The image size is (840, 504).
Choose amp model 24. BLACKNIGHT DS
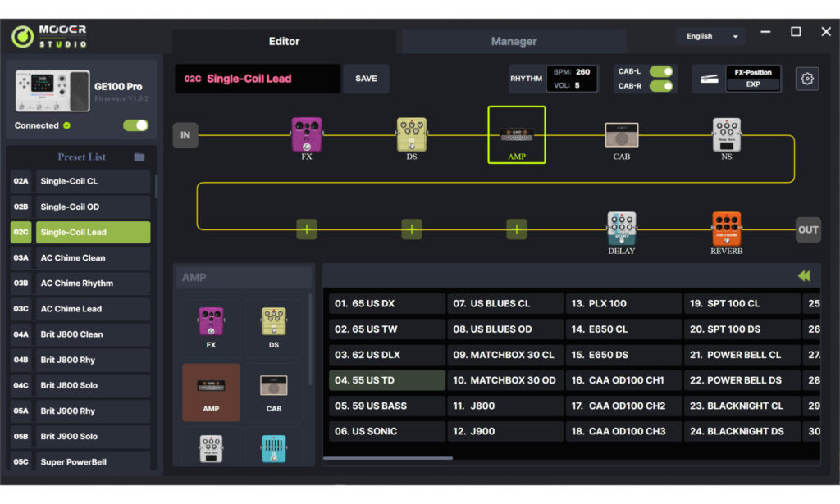[742, 431]
